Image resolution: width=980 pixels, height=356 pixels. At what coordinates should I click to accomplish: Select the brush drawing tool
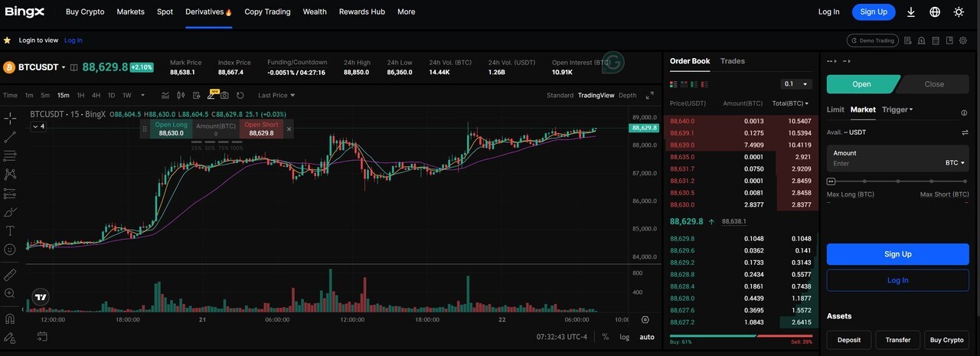tap(10, 212)
